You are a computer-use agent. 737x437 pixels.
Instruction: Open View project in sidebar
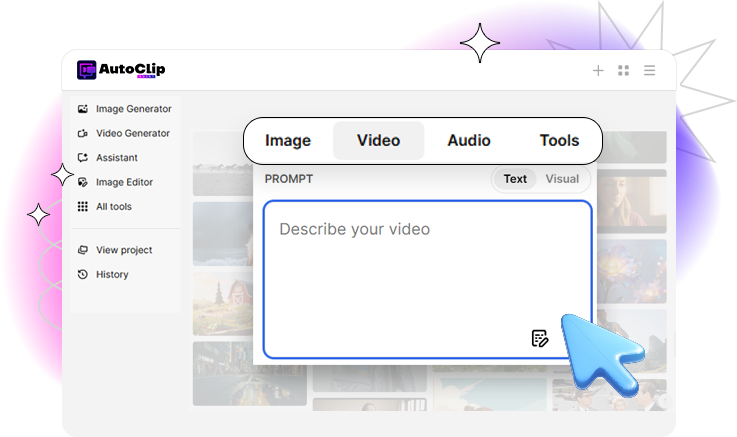point(123,250)
